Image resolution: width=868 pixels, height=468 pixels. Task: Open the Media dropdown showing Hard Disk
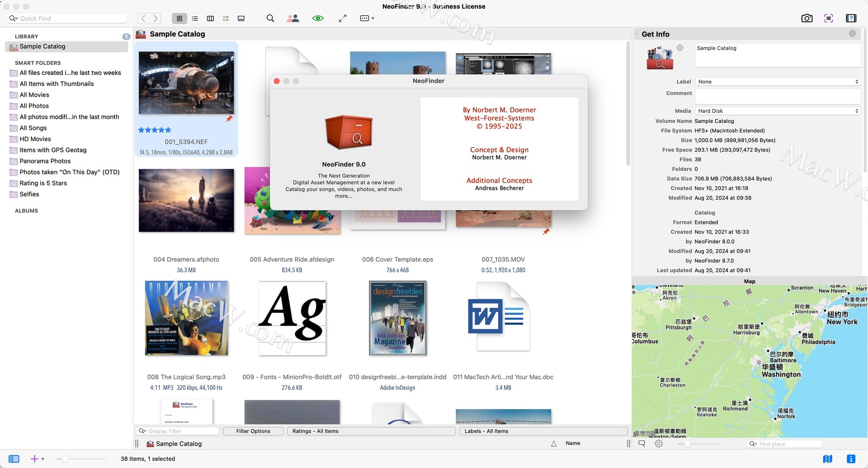tap(778, 111)
